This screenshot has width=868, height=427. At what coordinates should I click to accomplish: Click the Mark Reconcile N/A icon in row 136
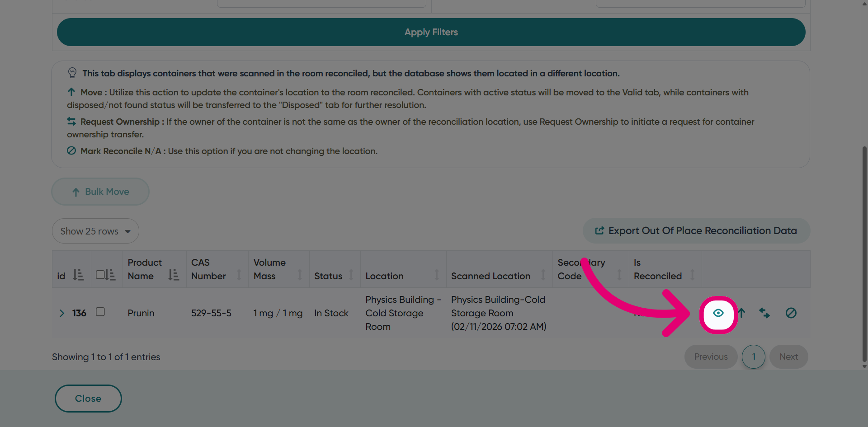(x=791, y=313)
